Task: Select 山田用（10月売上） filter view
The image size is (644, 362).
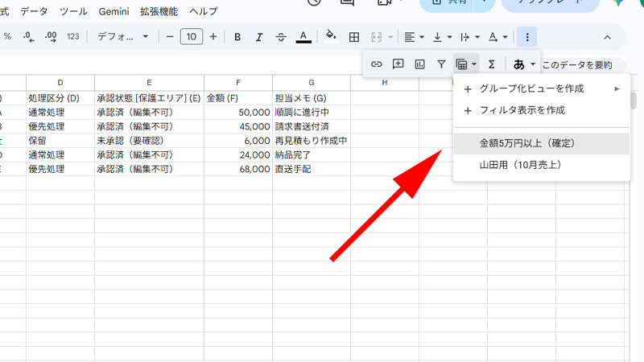Action: [541, 165]
